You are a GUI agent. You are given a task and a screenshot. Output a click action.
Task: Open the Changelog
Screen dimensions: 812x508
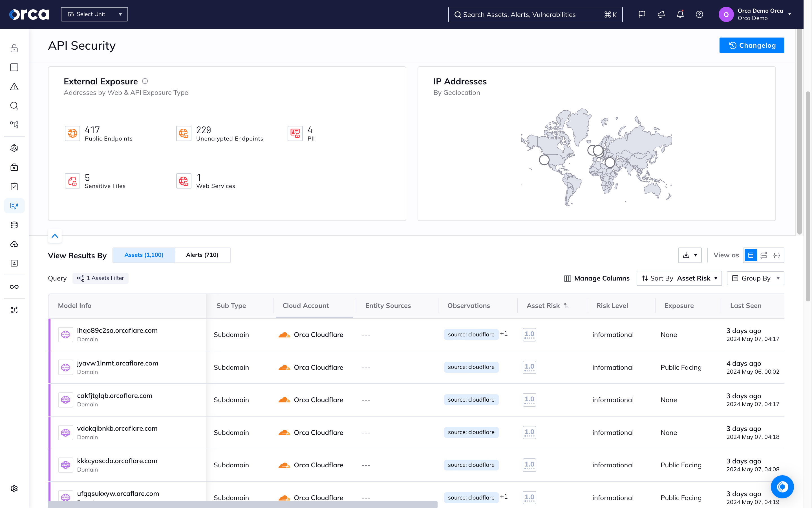pyautogui.click(x=752, y=45)
